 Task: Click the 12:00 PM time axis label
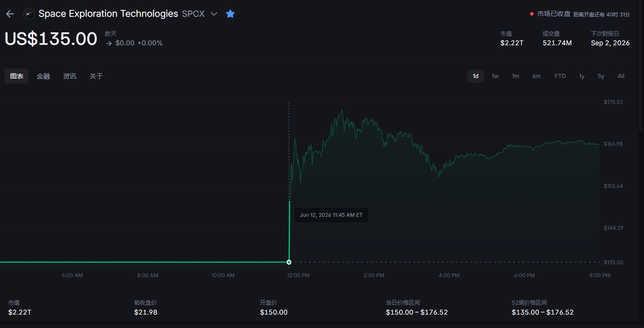298,275
